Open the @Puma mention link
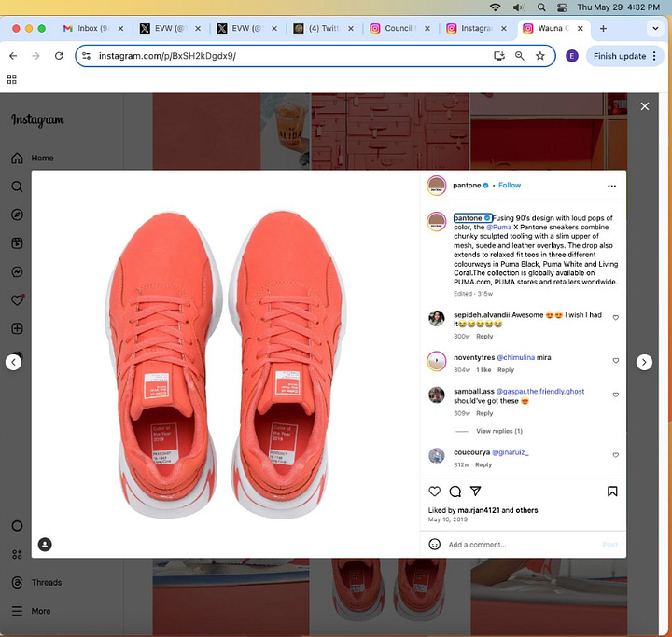This screenshot has height=637, width=672. pos(498,227)
